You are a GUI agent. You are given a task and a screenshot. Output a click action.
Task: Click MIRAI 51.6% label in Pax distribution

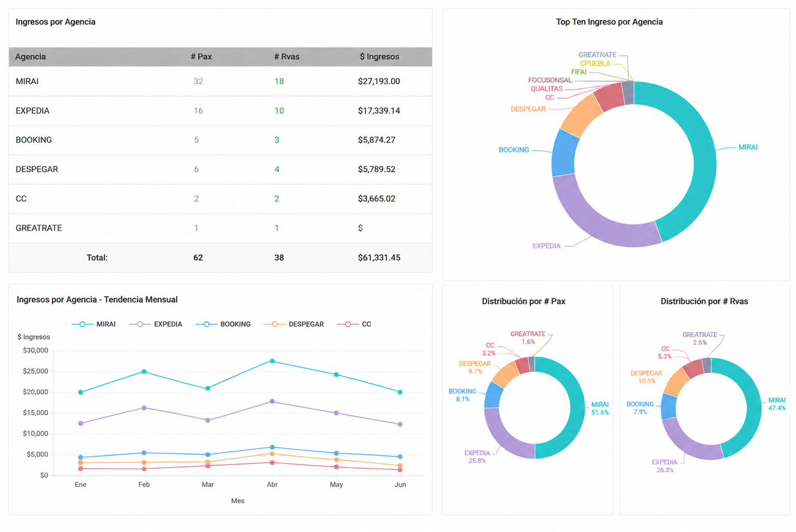coord(600,409)
